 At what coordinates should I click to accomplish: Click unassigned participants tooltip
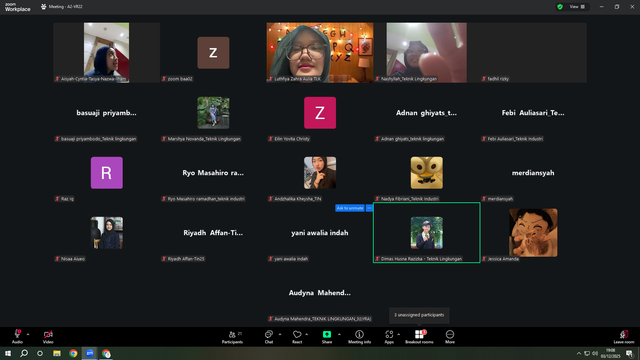pos(419,315)
